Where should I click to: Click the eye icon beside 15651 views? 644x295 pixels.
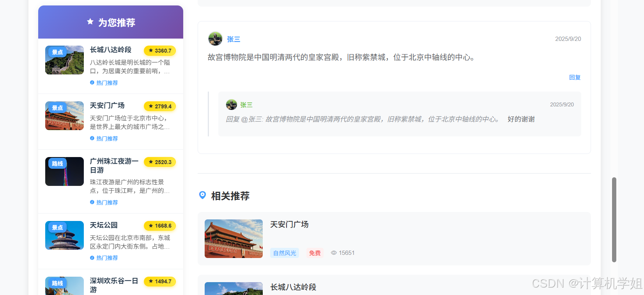click(334, 253)
